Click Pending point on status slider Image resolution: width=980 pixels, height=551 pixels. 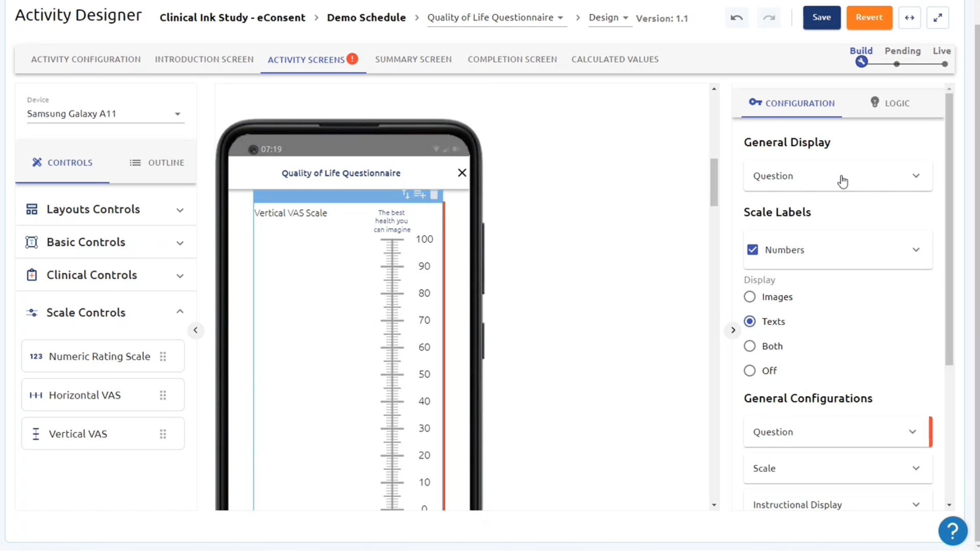pyautogui.click(x=897, y=64)
